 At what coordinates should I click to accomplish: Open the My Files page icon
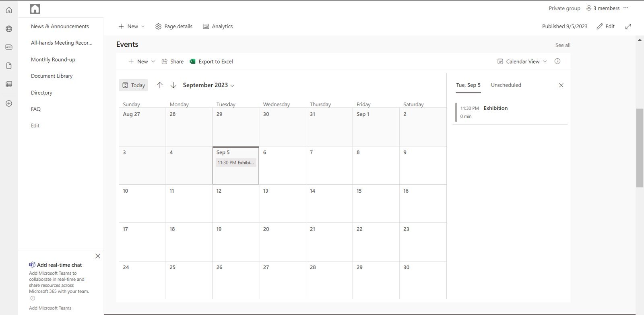tap(9, 66)
